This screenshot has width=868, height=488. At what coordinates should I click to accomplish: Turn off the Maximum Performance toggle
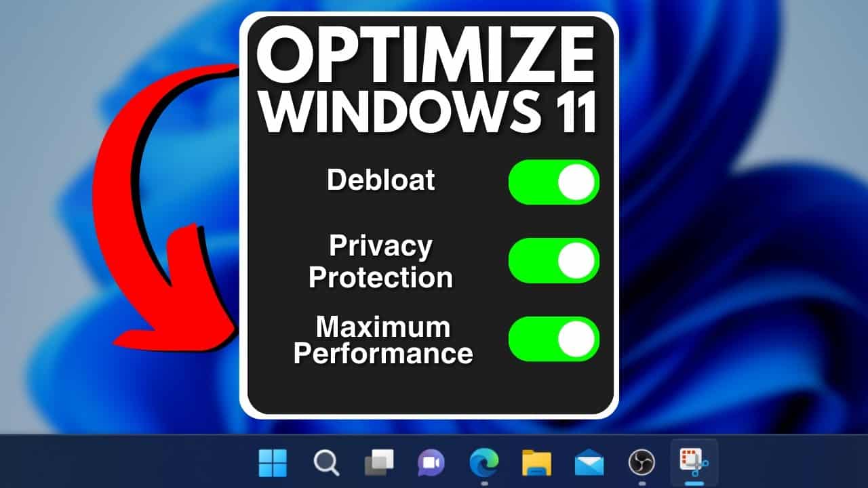pos(554,339)
